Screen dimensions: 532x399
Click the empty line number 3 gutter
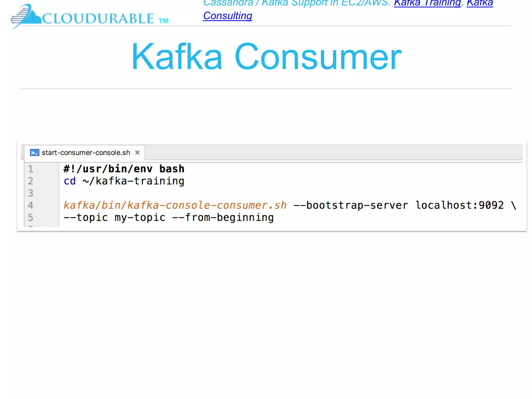pyautogui.click(x=31, y=193)
